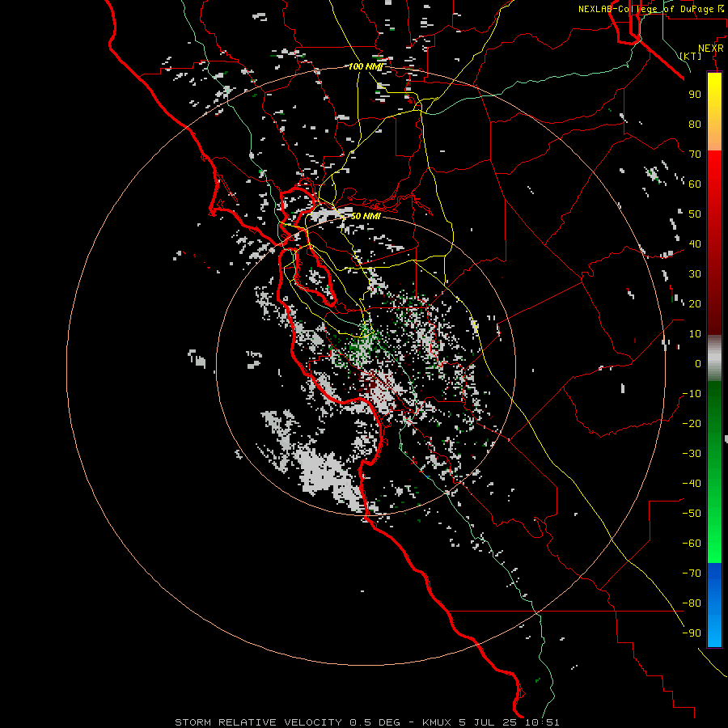
Task: Click the "-10" scale value
Action: point(692,394)
